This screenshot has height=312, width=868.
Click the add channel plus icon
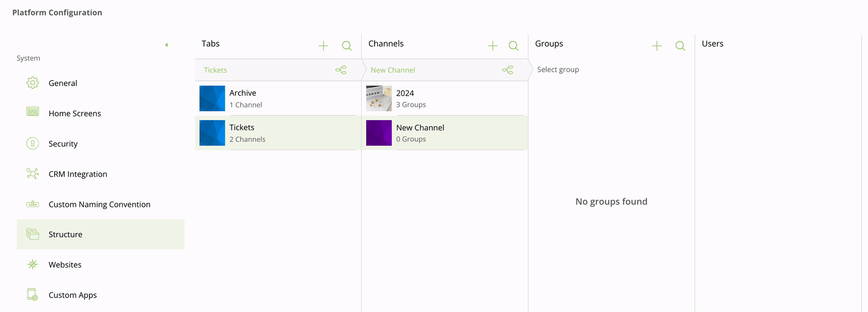pos(493,46)
